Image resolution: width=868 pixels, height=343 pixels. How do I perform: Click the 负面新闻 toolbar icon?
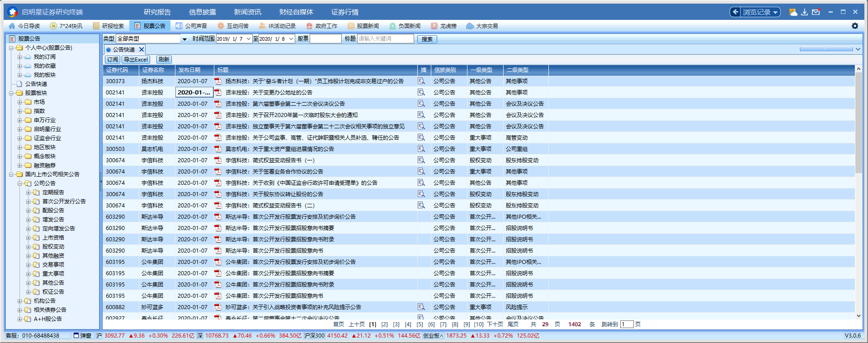tap(392, 26)
